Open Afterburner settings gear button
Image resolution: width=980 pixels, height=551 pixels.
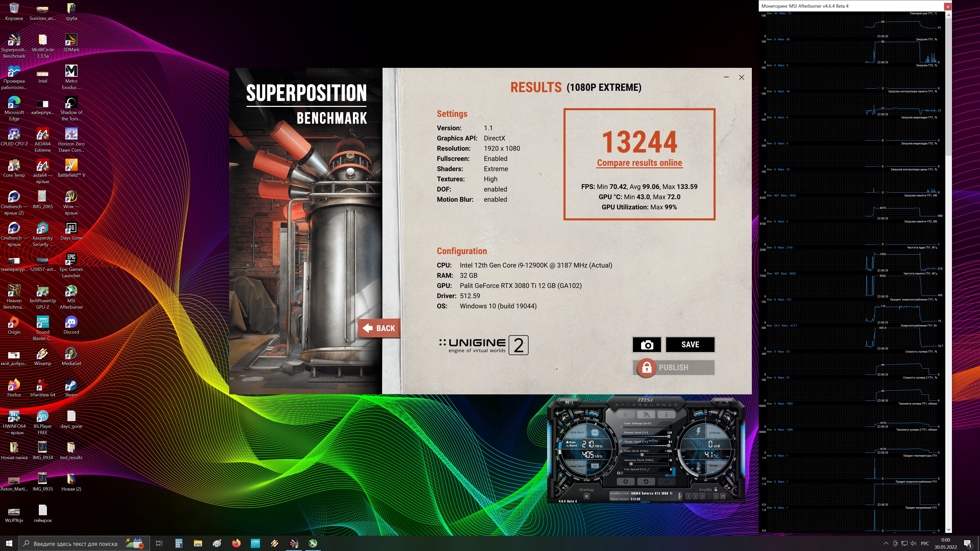(626, 481)
